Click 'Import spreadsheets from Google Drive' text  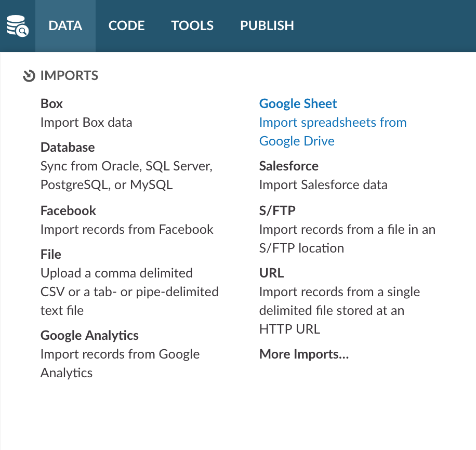click(x=333, y=132)
